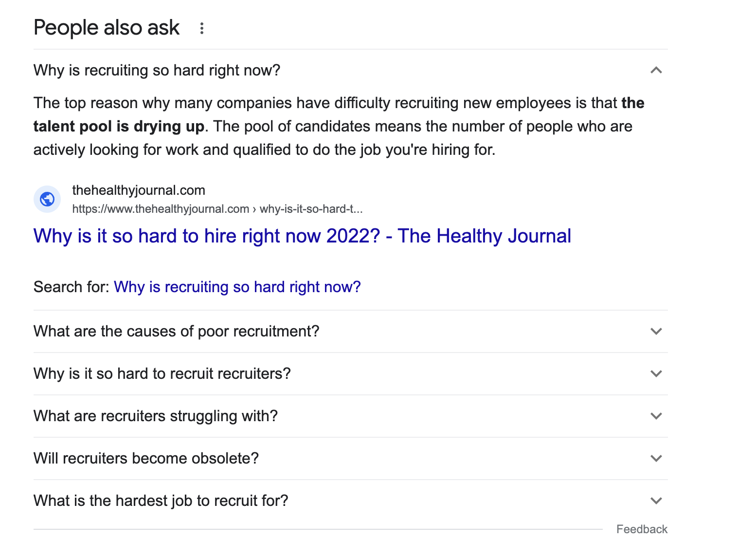Click the globe favicon for thehealthyjournal.com
This screenshot has width=756, height=558.
click(47, 199)
